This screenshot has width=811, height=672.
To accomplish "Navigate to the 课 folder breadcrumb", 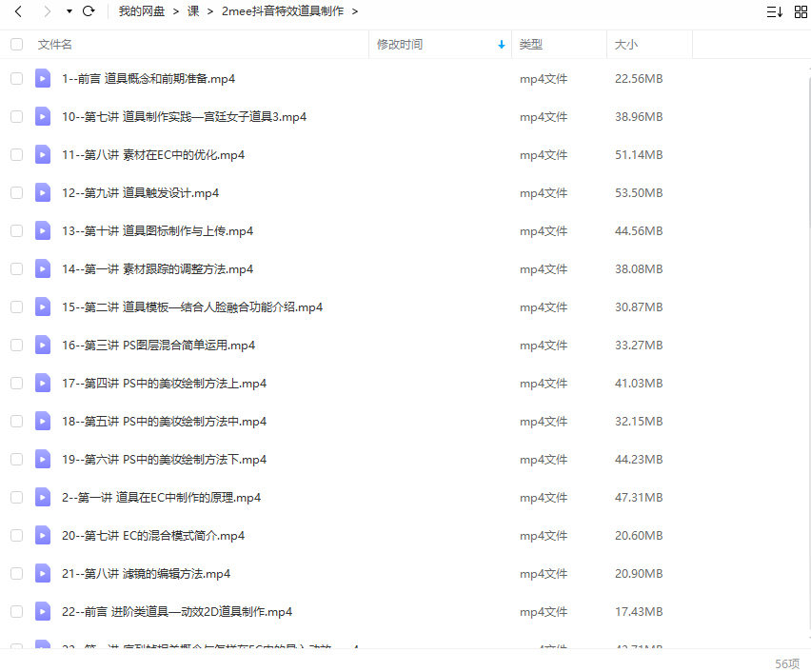I will 193,11.
